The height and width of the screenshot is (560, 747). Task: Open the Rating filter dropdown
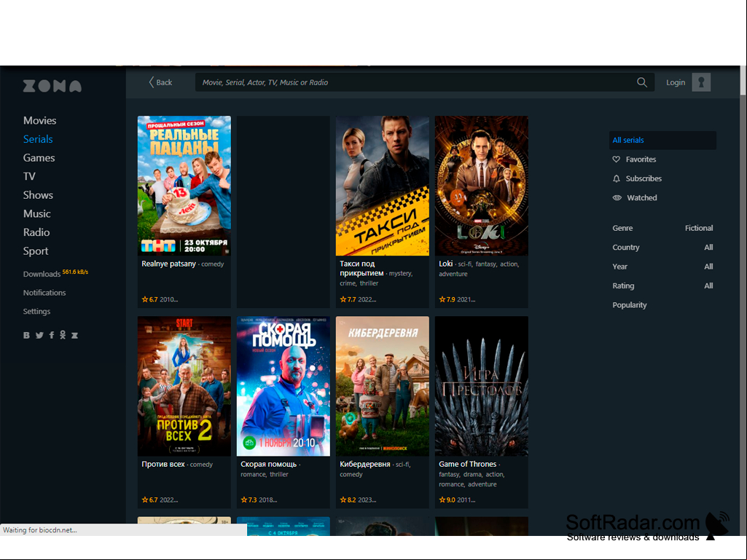pos(662,285)
